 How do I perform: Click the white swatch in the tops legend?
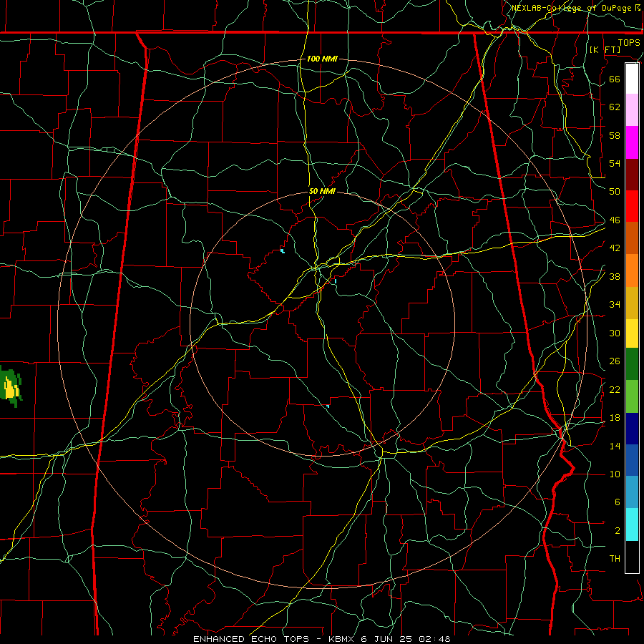click(x=632, y=79)
